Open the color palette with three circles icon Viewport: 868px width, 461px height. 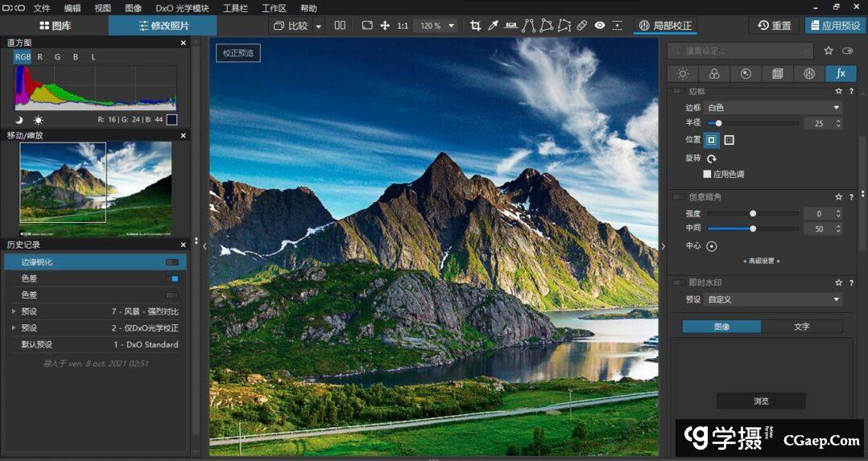click(x=714, y=73)
